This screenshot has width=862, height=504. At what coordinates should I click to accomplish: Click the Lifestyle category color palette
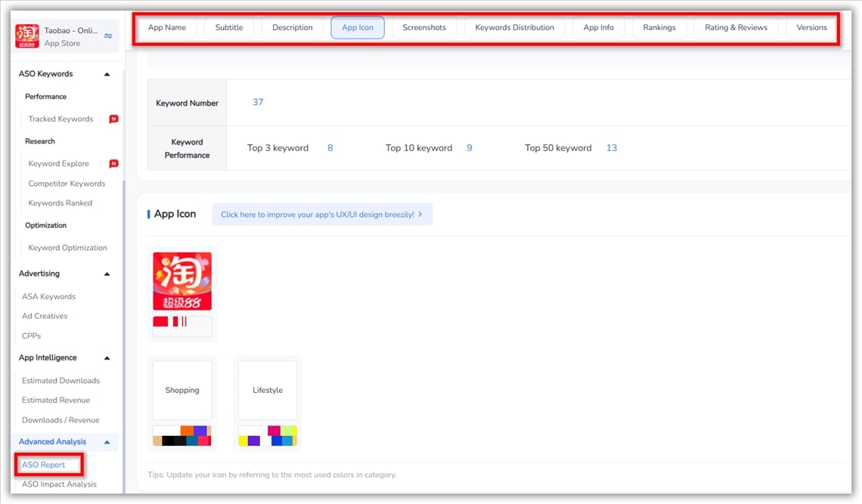point(268,436)
